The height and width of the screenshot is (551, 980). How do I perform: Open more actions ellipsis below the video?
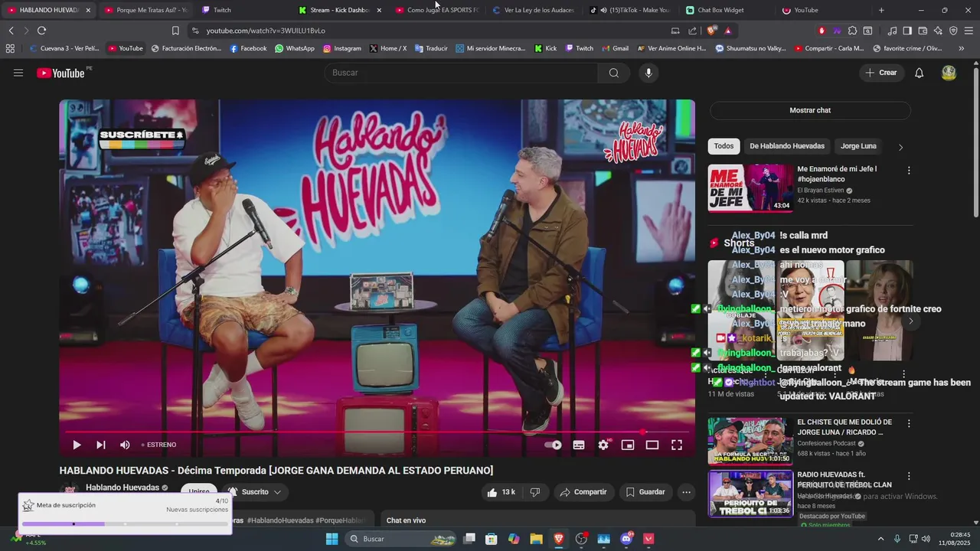687,492
